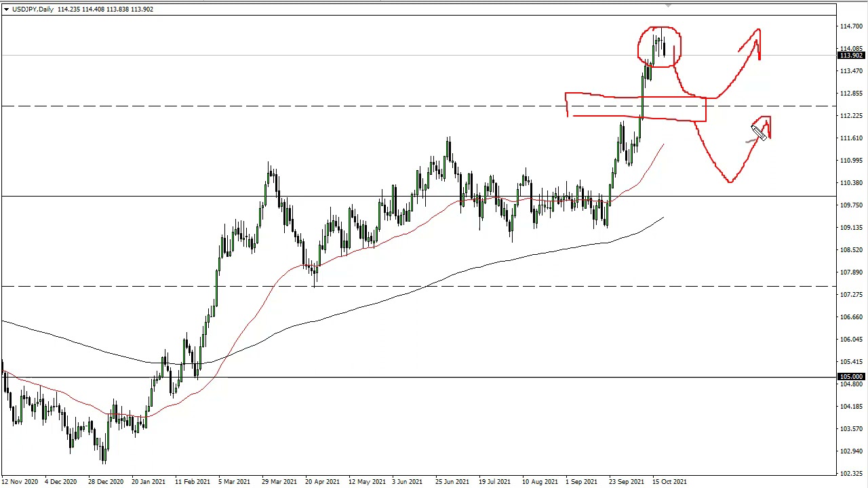Screen dimensions: 868x488
Task: Click the 4 Dec 2020 date label
Action: tap(61, 482)
